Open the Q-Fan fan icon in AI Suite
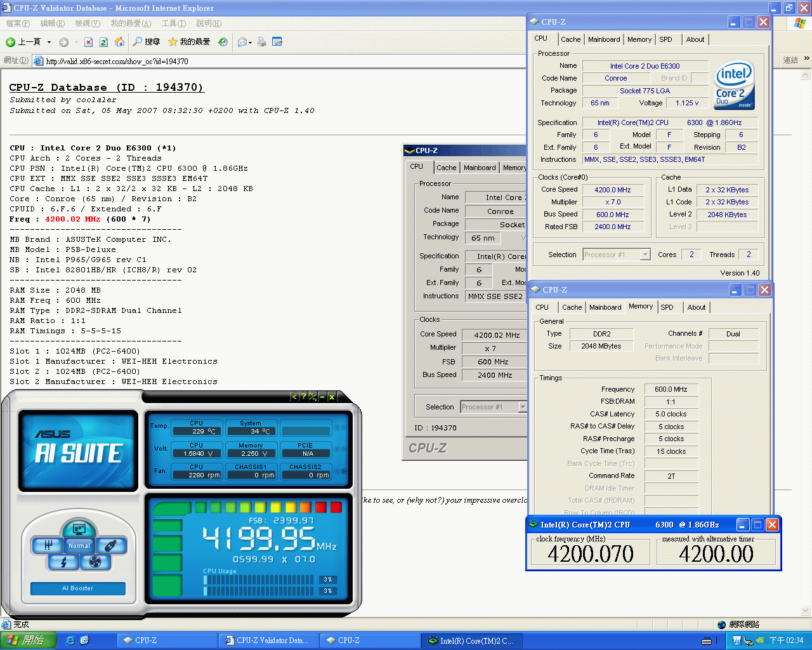The width and height of the screenshot is (812, 650). pyautogui.click(x=95, y=562)
